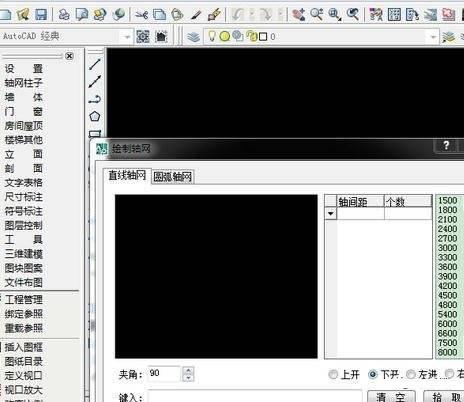Expand the layer list dropdown arrow
Viewport: 464px width, 402px height.
(x=433, y=37)
